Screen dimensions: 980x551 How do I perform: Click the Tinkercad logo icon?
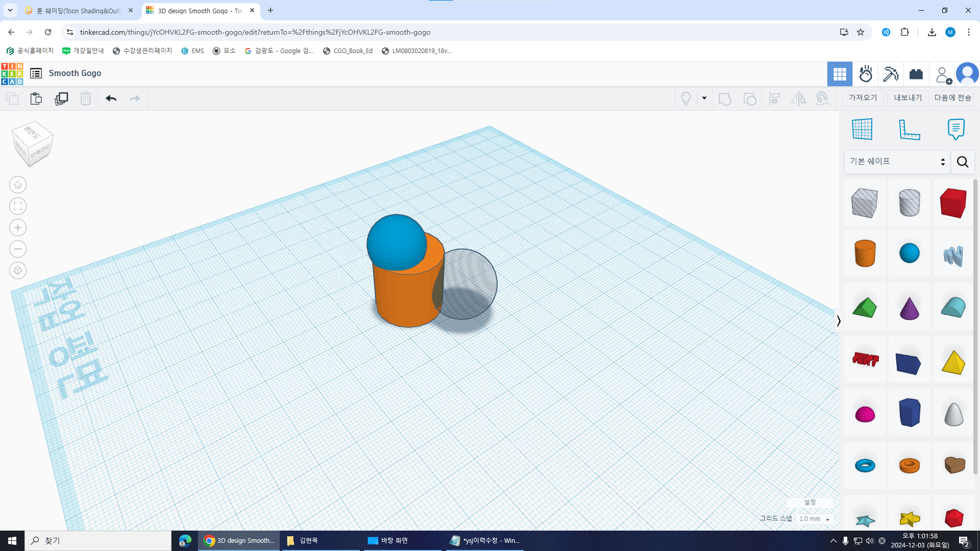tap(12, 73)
